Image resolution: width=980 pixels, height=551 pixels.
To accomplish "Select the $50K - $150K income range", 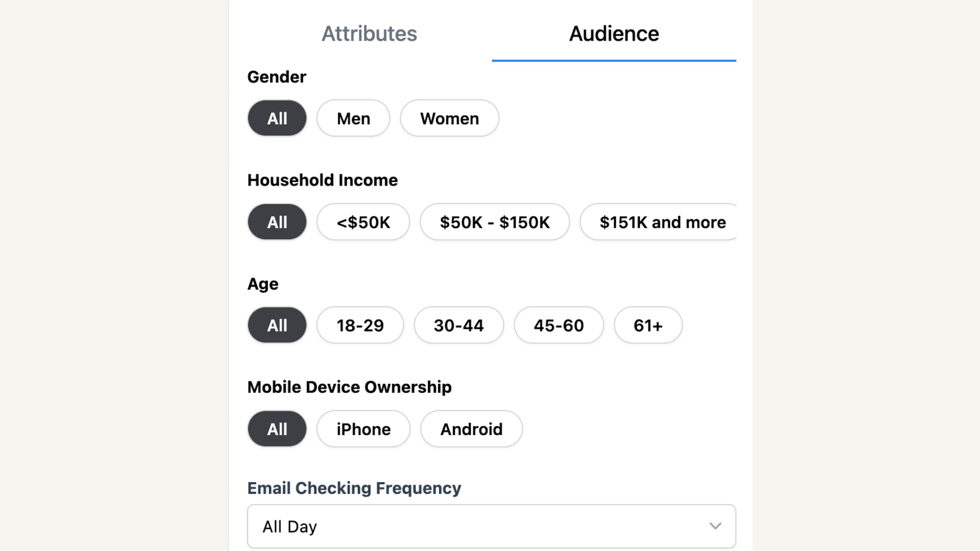I will [494, 221].
